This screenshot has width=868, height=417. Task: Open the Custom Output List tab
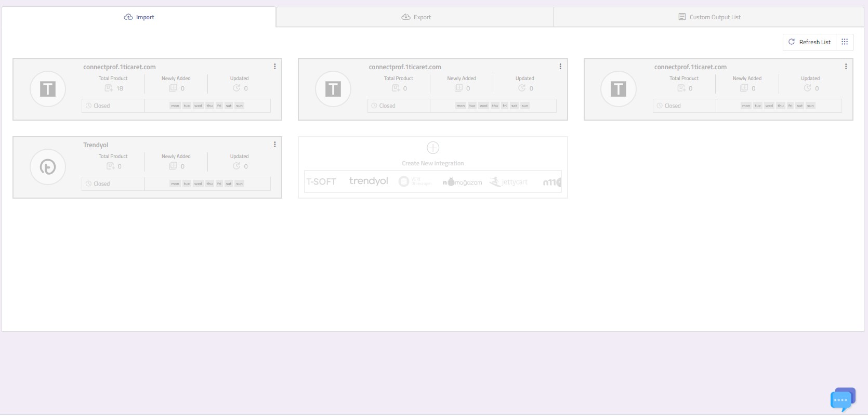[709, 17]
